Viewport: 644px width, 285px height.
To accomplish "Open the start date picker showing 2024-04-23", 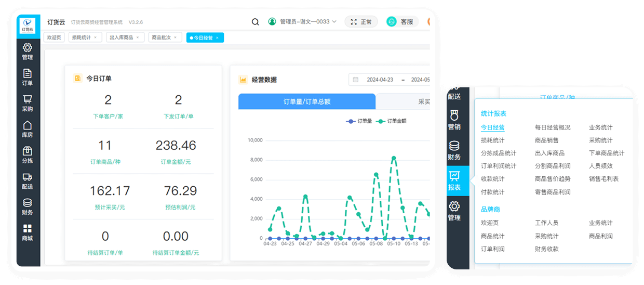I will 379,80.
